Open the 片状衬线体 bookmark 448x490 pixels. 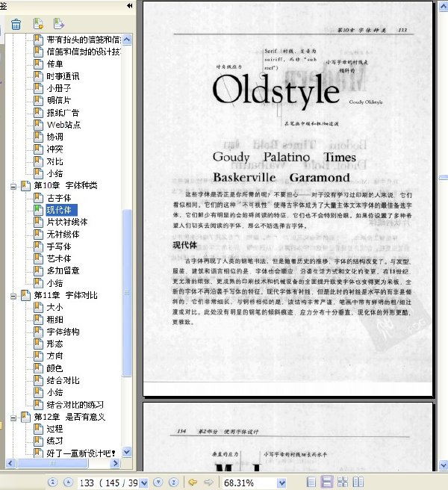click(x=67, y=222)
